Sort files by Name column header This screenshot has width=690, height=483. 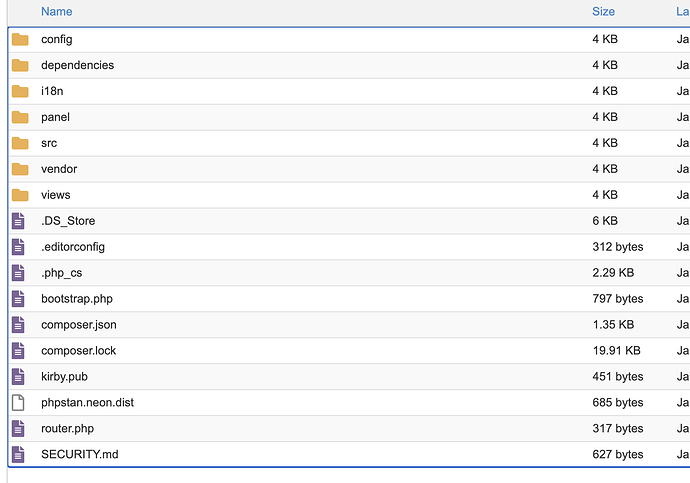click(x=57, y=12)
